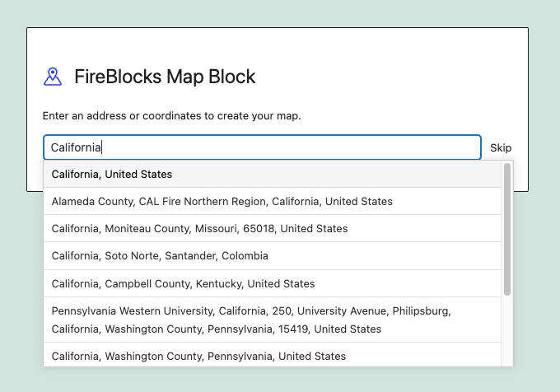Pick California, Moniteau County, Missouri suggestion
The width and height of the screenshot is (560, 392).
click(x=272, y=228)
